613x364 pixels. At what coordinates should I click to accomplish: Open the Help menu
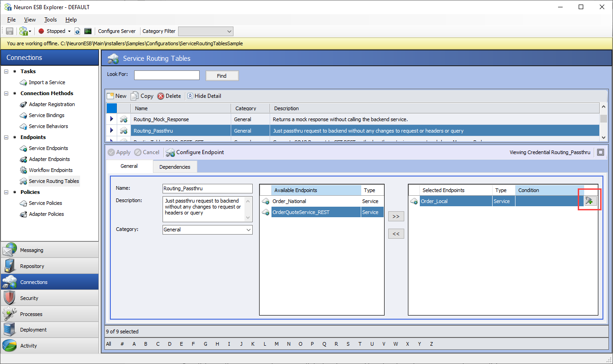tap(71, 20)
